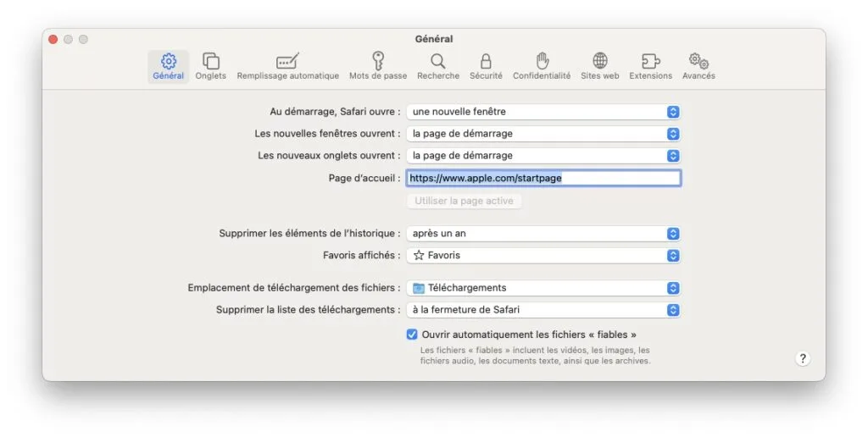Go to the Recherche magnifier tab
This screenshot has height=437, width=868.
[438, 66]
